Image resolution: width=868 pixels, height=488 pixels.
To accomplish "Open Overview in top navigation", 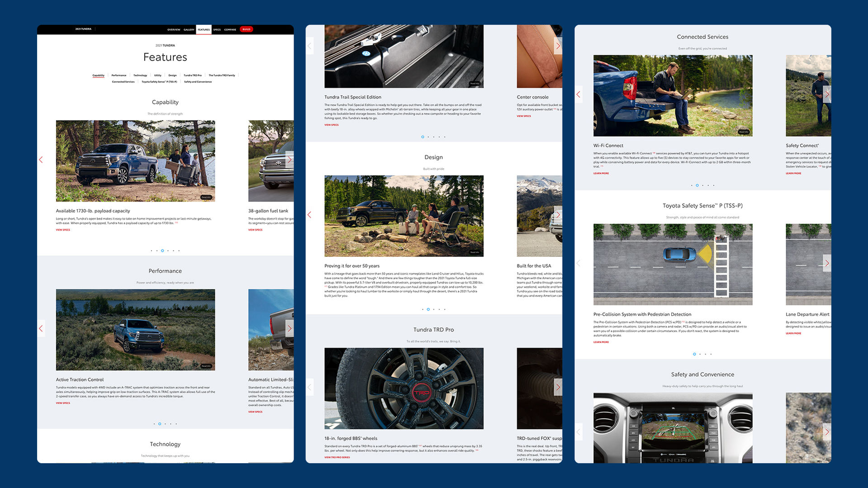I will point(174,30).
